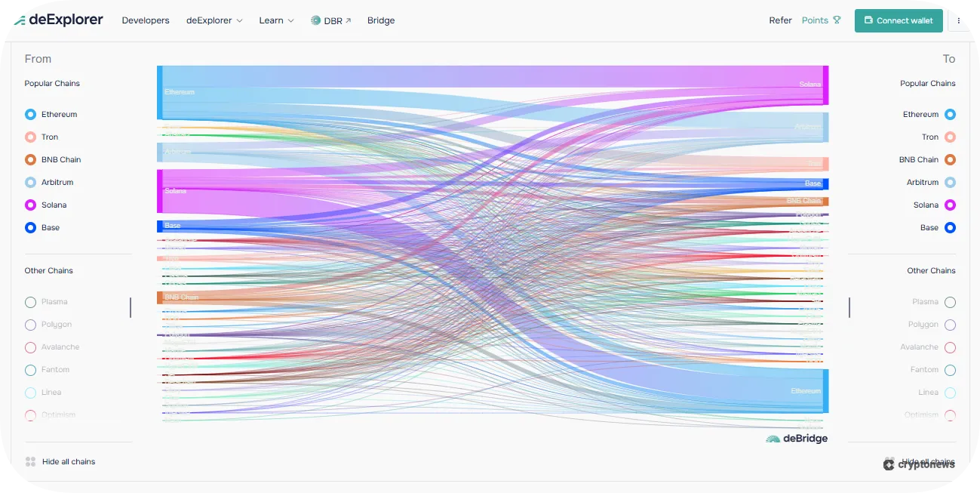Screen dimensions: 980x493
Task: Open the three-dot more options menu
Action: [959, 20]
